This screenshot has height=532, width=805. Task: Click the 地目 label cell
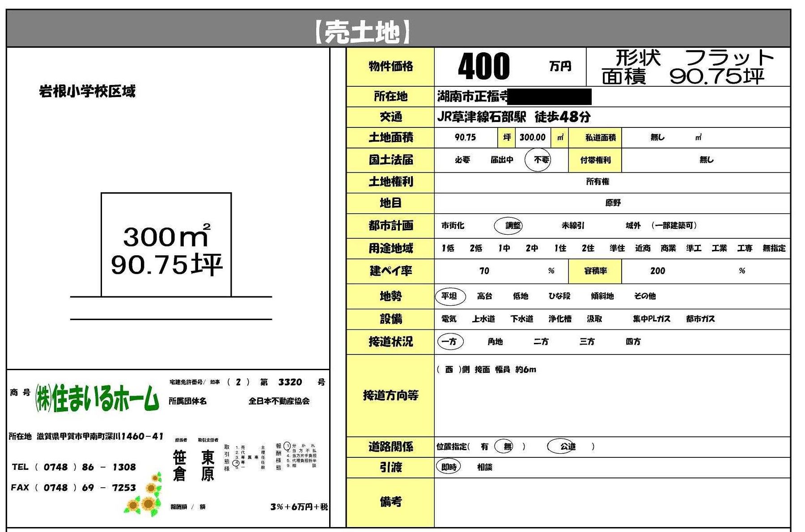(390, 203)
